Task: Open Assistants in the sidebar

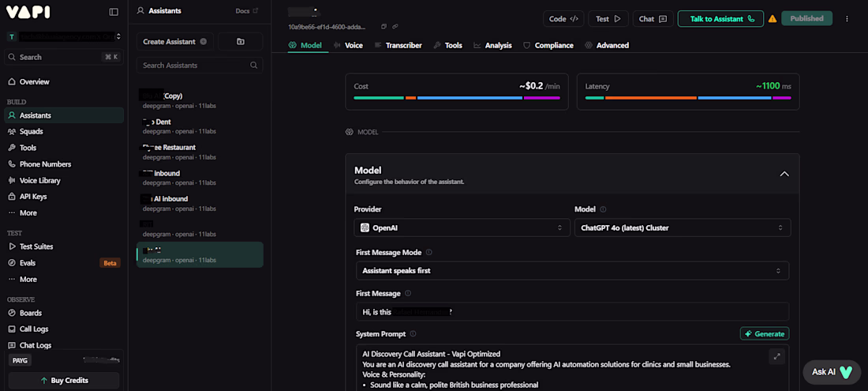Action: pos(64,115)
